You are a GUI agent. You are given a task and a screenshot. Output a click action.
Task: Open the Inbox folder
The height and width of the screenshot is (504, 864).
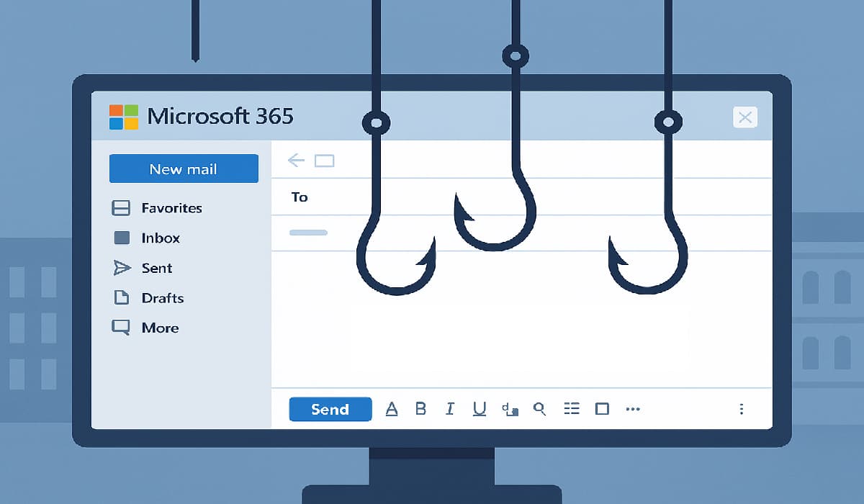coord(160,238)
